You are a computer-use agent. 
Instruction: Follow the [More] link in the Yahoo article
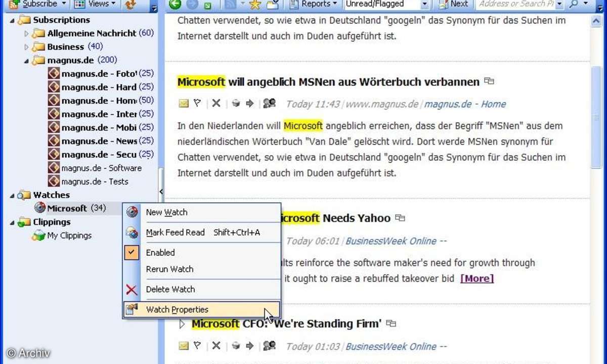pyautogui.click(x=476, y=279)
